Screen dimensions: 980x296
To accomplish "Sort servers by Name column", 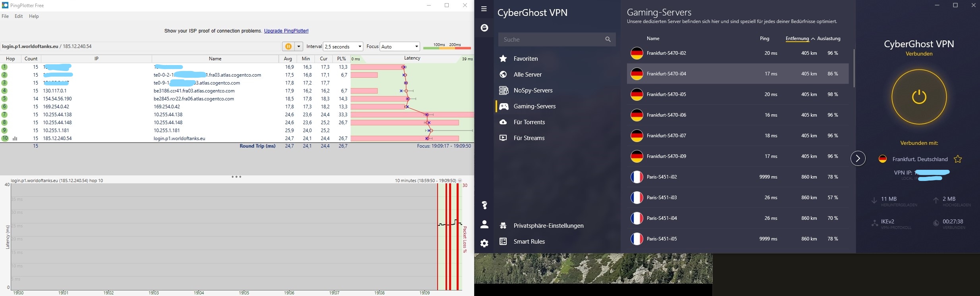I will click(x=653, y=38).
